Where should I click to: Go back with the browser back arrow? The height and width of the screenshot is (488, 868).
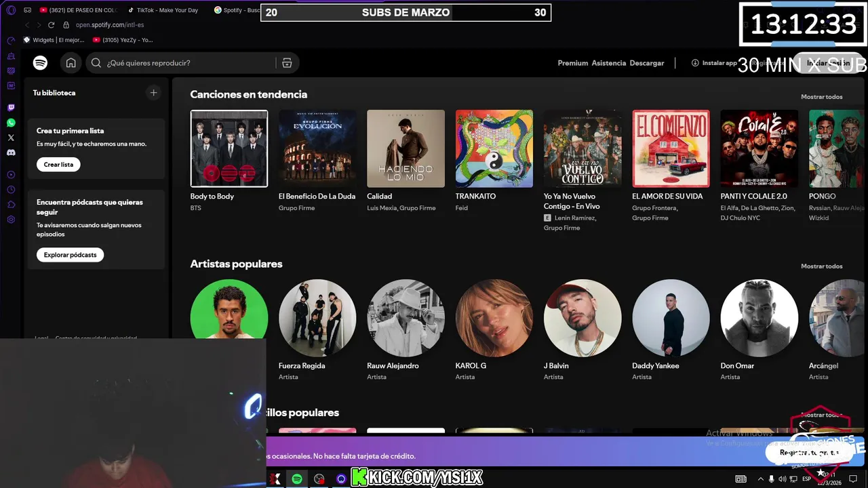[27, 25]
